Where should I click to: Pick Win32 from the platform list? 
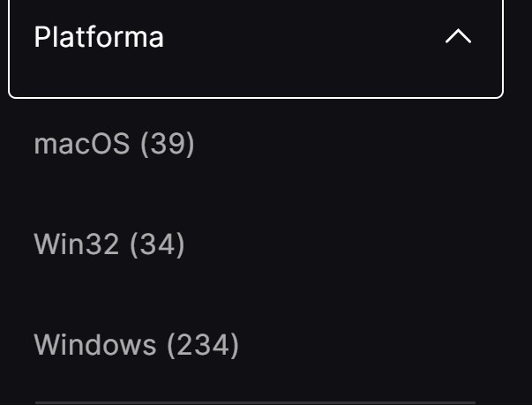[x=109, y=244]
